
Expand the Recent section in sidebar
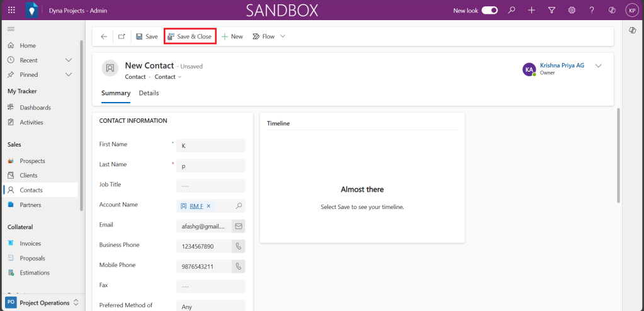pos(69,60)
